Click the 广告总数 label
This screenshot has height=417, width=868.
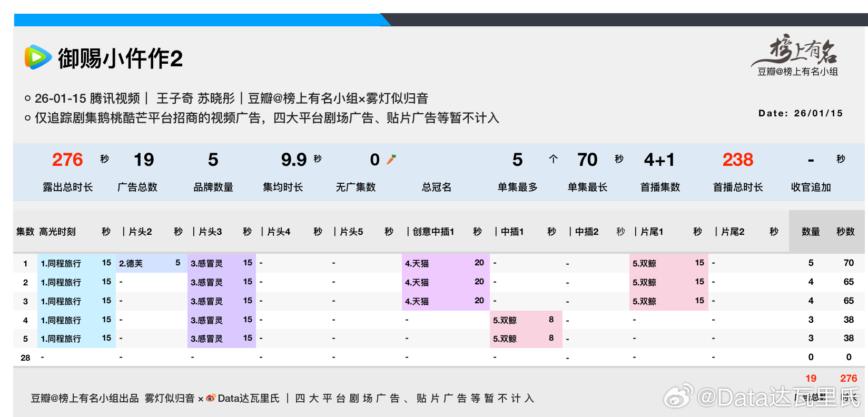tap(137, 187)
